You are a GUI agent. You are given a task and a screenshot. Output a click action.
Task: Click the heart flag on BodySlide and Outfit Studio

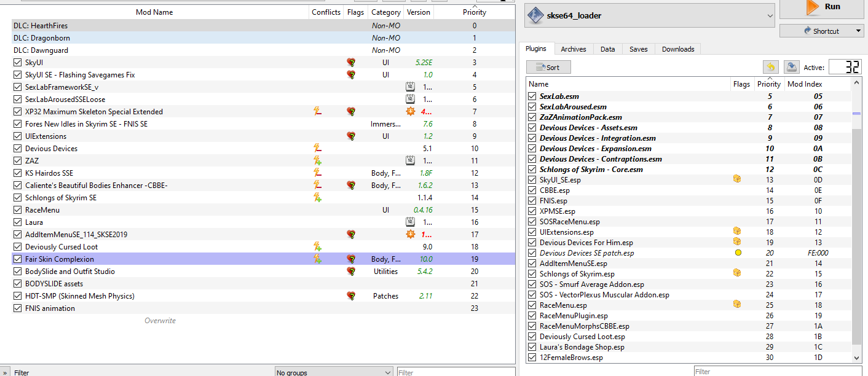[351, 272]
